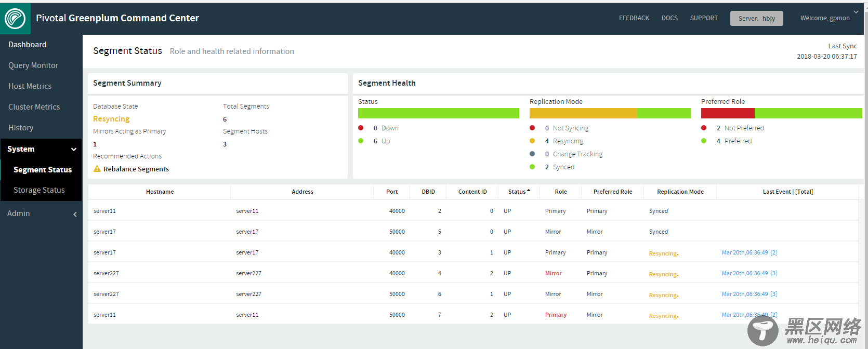Sort by Last Event | [Total] header
The height and width of the screenshot is (349, 868).
[788, 192]
